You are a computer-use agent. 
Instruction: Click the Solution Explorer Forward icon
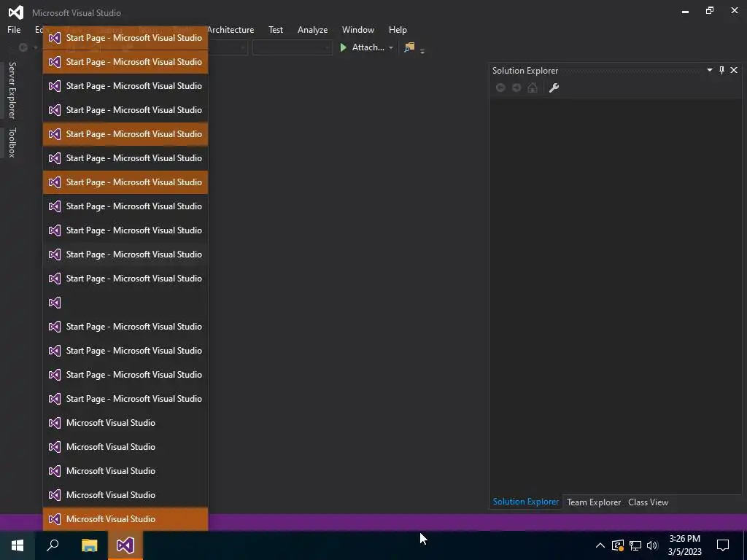tap(516, 87)
